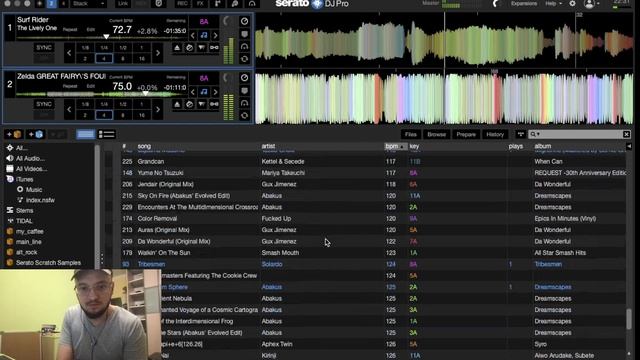Set deck 2 auto loop to 1/8 beat
The width and height of the screenshot is (640, 360).
85,104
